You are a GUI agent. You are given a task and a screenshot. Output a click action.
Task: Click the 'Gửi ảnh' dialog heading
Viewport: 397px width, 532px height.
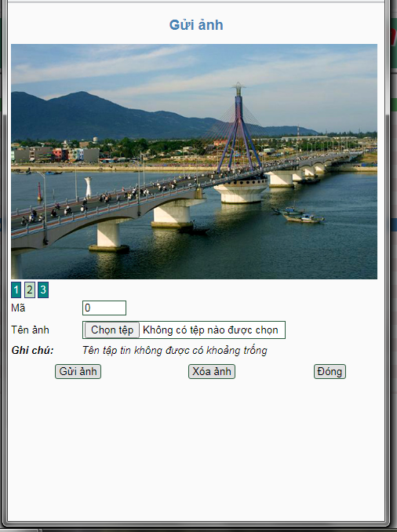click(x=196, y=25)
